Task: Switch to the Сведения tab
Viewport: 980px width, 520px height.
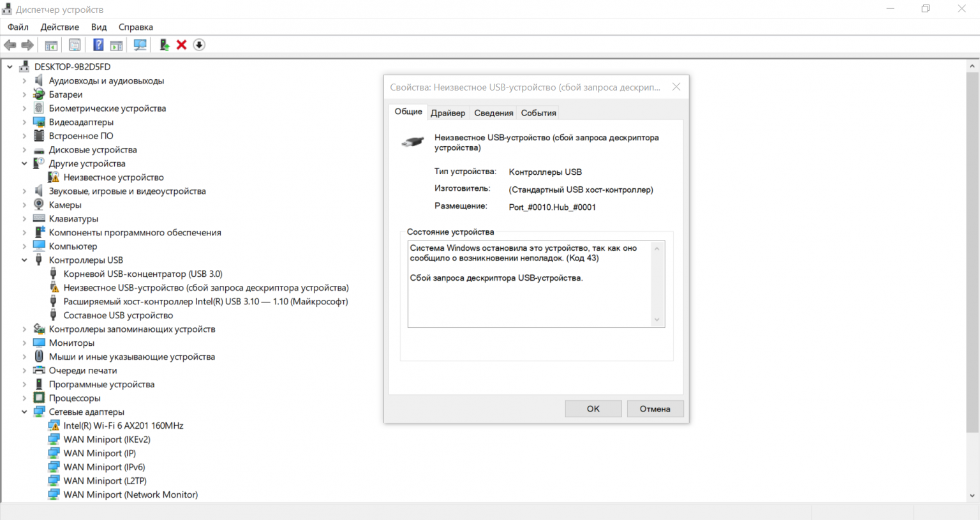Action: (x=494, y=113)
